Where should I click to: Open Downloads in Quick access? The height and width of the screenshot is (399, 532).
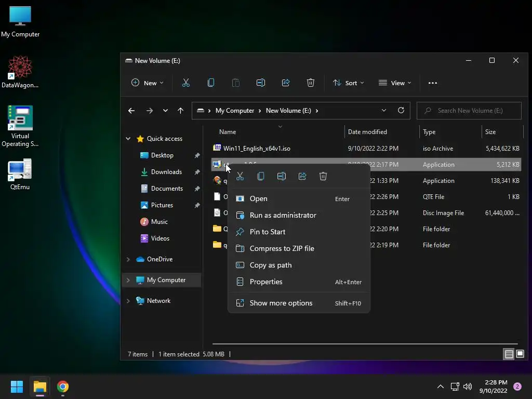pos(166,171)
